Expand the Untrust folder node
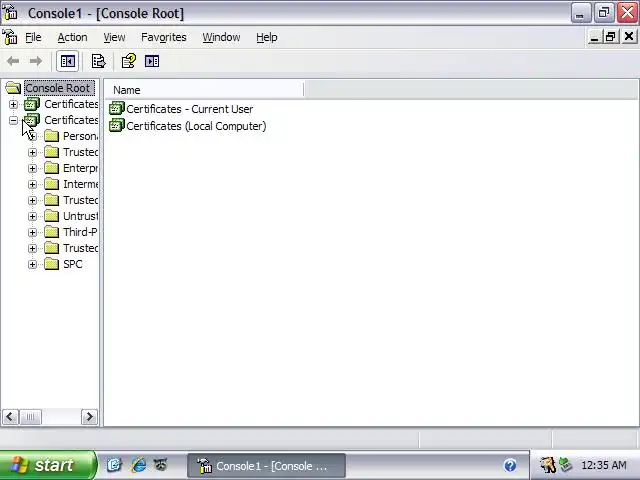Image resolution: width=640 pixels, height=480 pixels. point(32,216)
